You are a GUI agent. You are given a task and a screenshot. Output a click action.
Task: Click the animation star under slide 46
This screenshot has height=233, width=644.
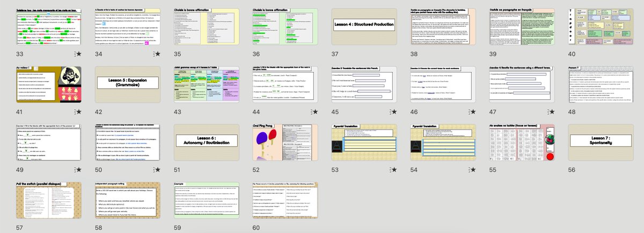tap(472, 112)
